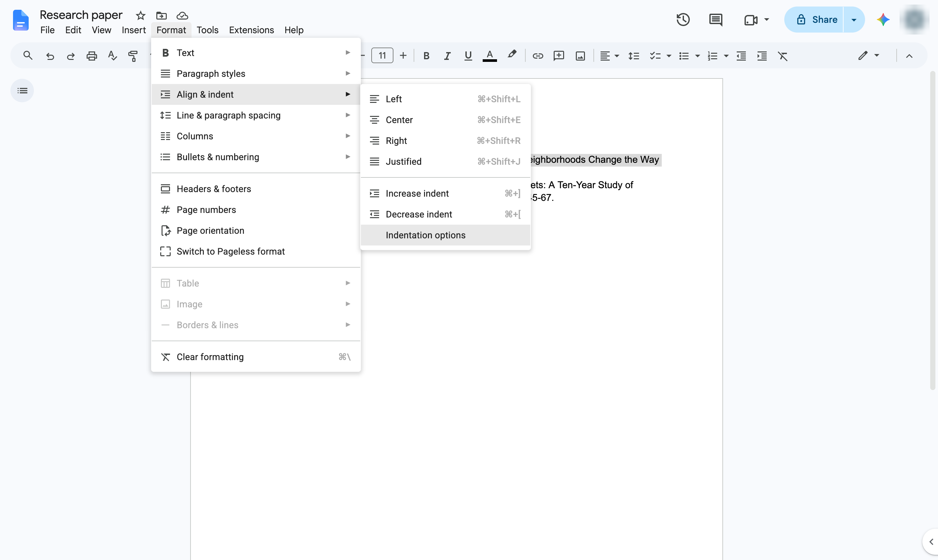Image resolution: width=938 pixels, height=560 pixels.
Task: Click the paint format roller icon
Action: (x=133, y=56)
